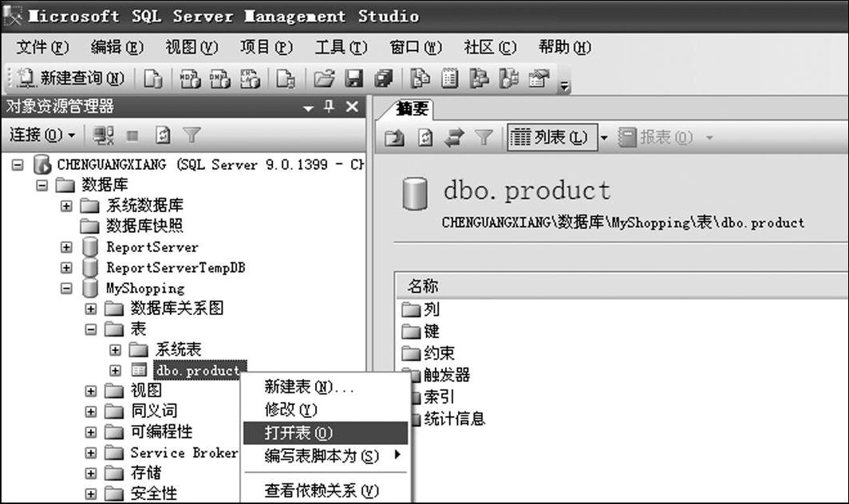This screenshot has width=849, height=504.
Task: Collapse the 表 folder node
Action: [x=91, y=329]
